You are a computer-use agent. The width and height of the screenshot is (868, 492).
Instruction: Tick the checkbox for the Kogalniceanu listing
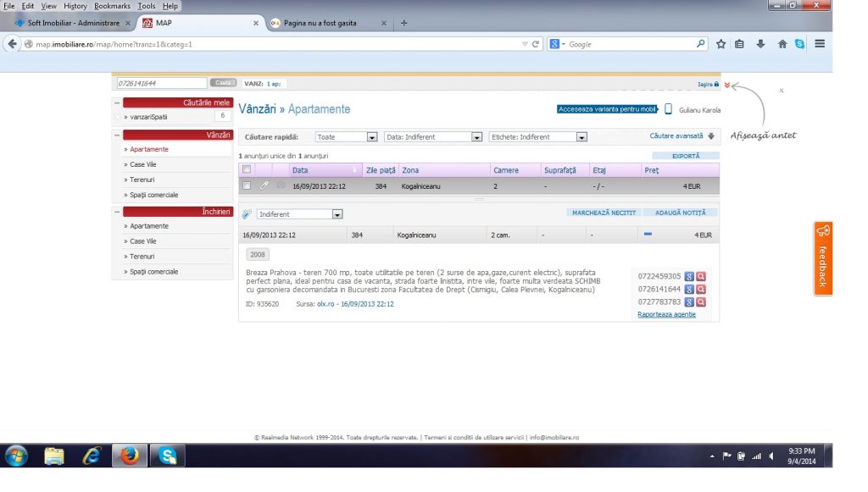click(x=247, y=185)
